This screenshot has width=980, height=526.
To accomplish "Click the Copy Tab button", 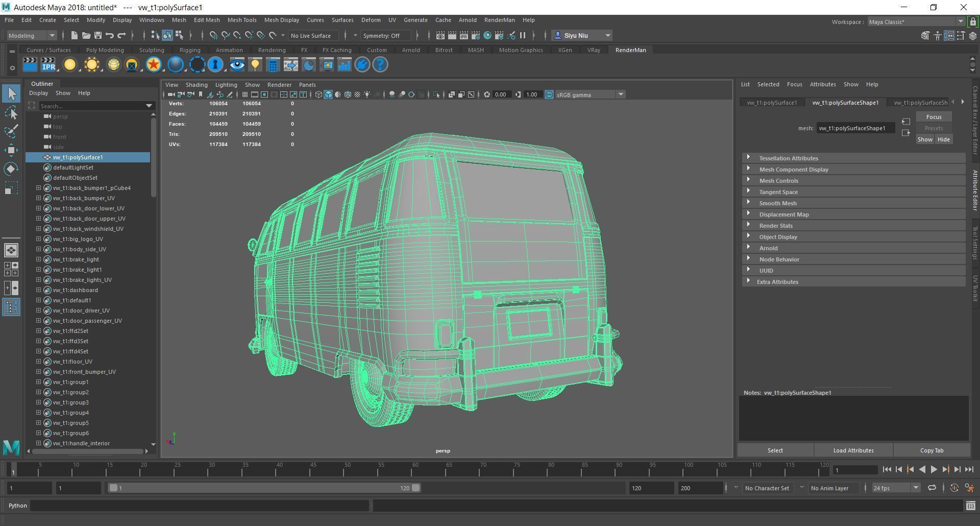I will (932, 450).
